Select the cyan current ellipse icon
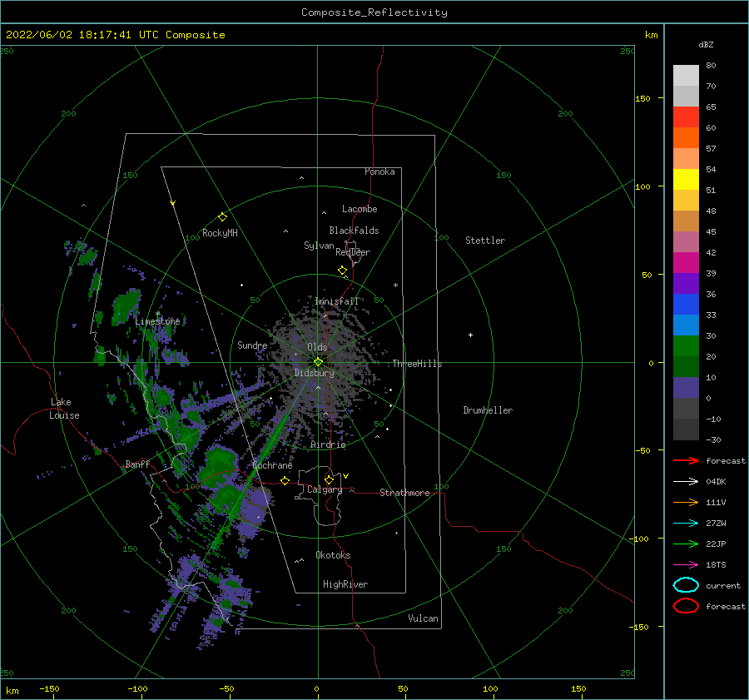Screen dimensions: 749x700 (x=686, y=585)
